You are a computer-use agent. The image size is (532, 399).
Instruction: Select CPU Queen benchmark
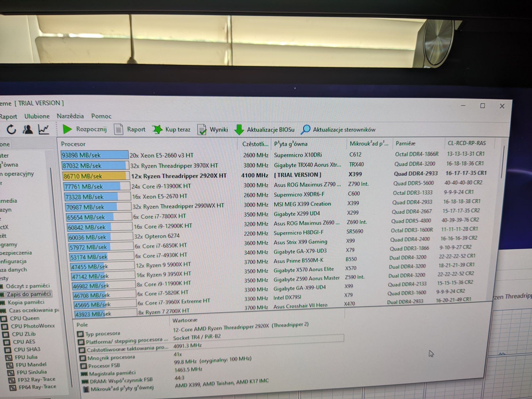click(24, 318)
